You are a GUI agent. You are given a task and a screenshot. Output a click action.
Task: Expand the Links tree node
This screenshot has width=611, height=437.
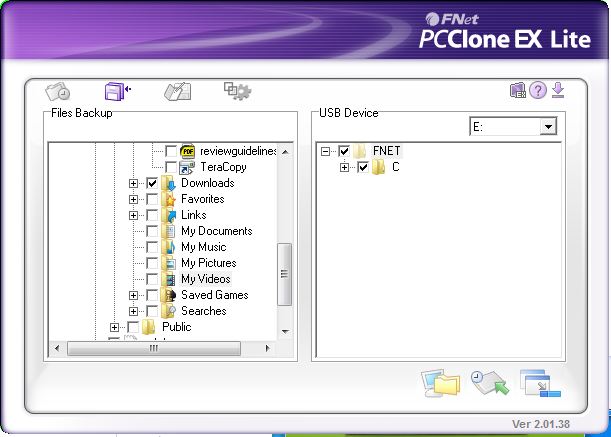coord(133,215)
